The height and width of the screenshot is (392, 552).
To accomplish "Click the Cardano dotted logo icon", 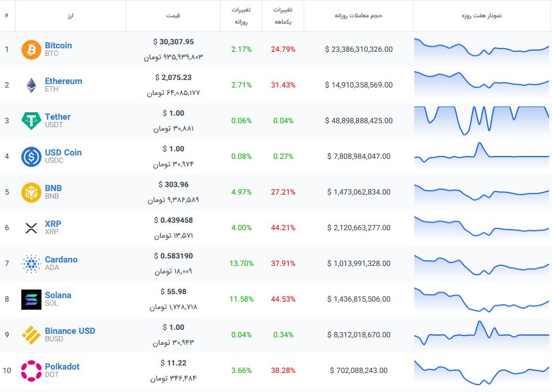I will [31, 264].
